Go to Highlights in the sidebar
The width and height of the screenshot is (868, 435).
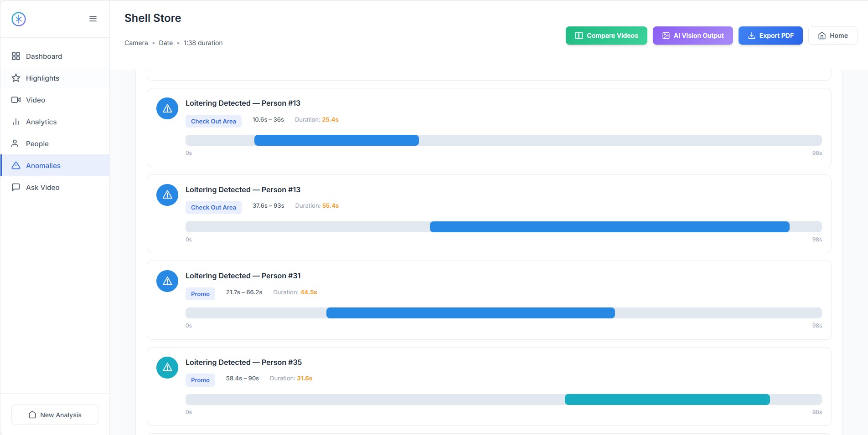click(42, 78)
